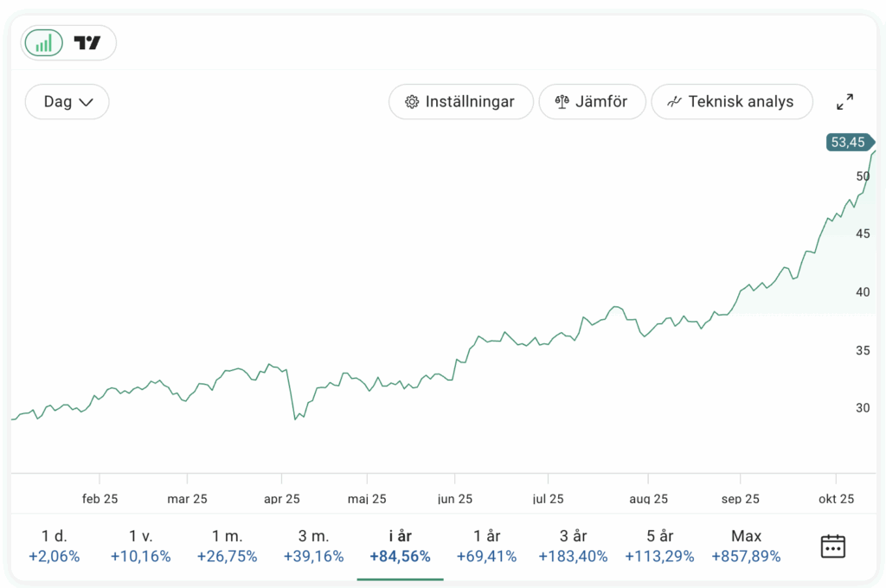Click the gear icon in Inställningar

tap(412, 102)
